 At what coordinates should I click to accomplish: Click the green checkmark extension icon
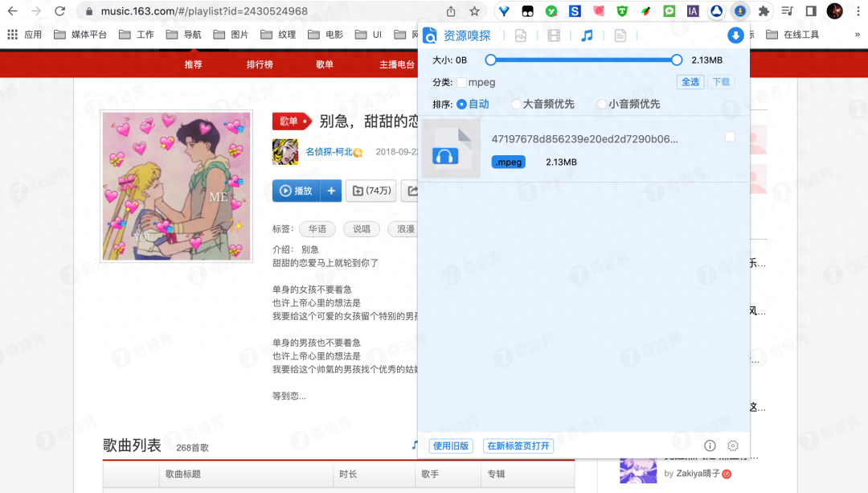coord(551,11)
